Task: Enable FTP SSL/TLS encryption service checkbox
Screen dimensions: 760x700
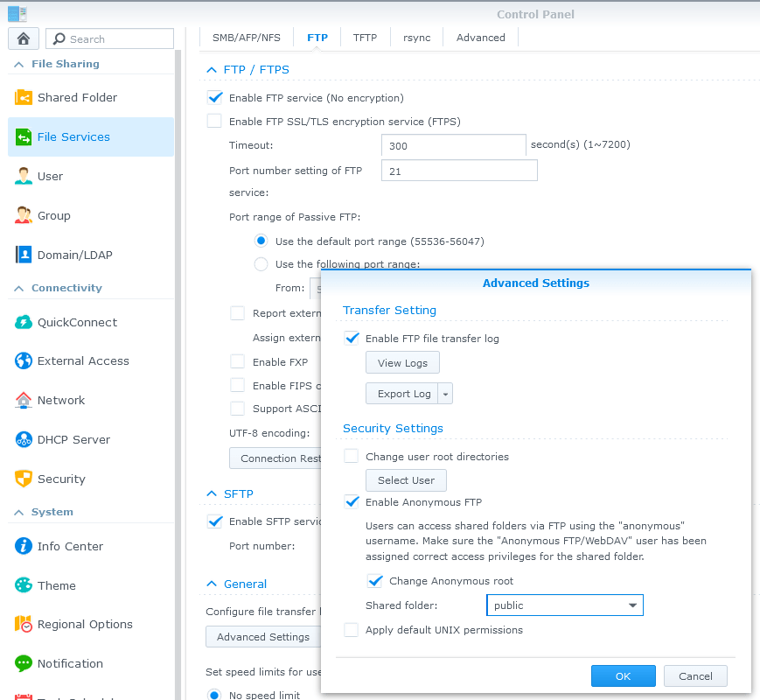Action: pos(214,122)
